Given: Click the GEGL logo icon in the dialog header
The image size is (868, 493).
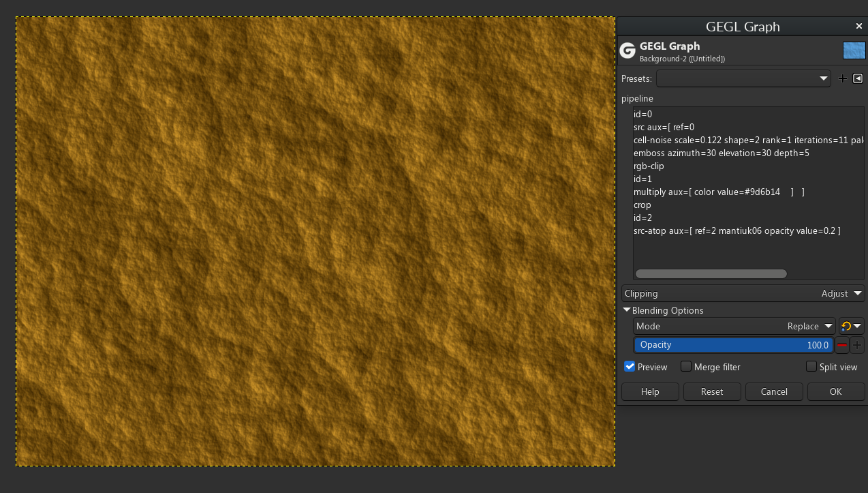Looking at the screenshot, I should 627,51.
